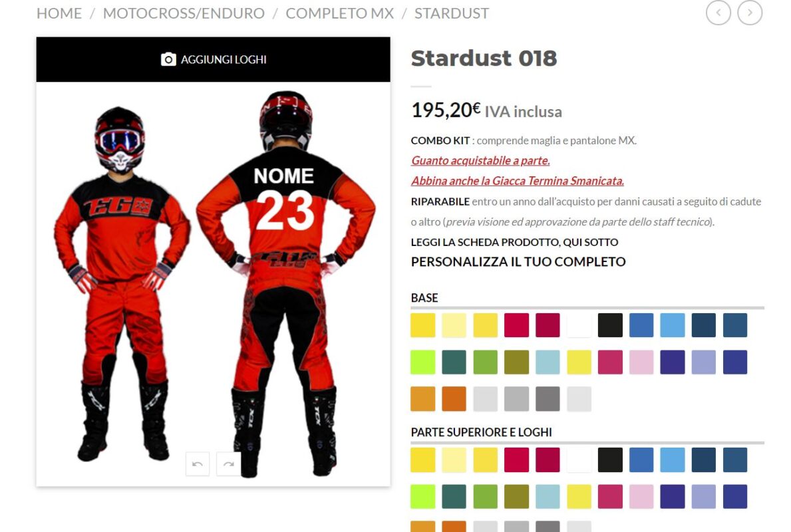Choose the crimson red BASE swatch
Image resolution: width=791 pixels, height=532 pixels.
tap(516, 325)
